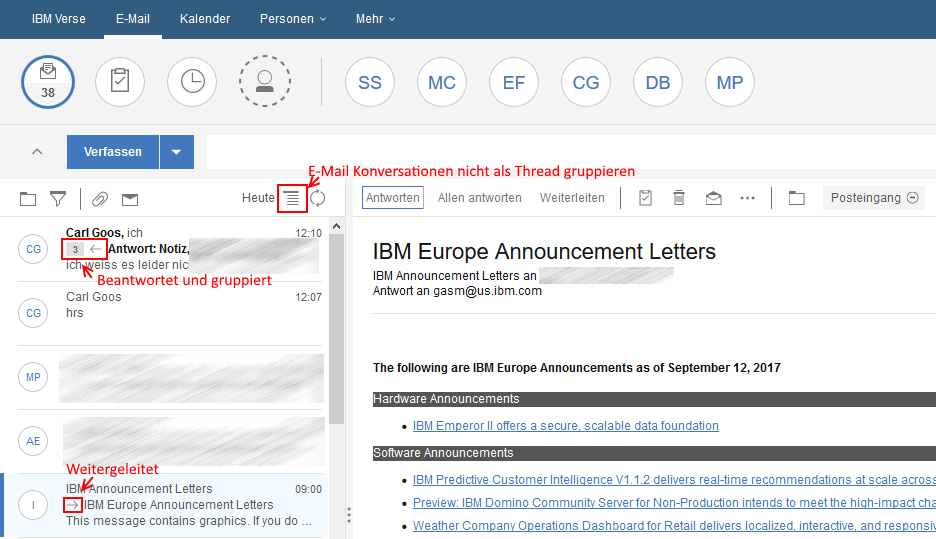Click Allen antworten
The height and width of the screenshot is (539, 936).
pos(479,198)
